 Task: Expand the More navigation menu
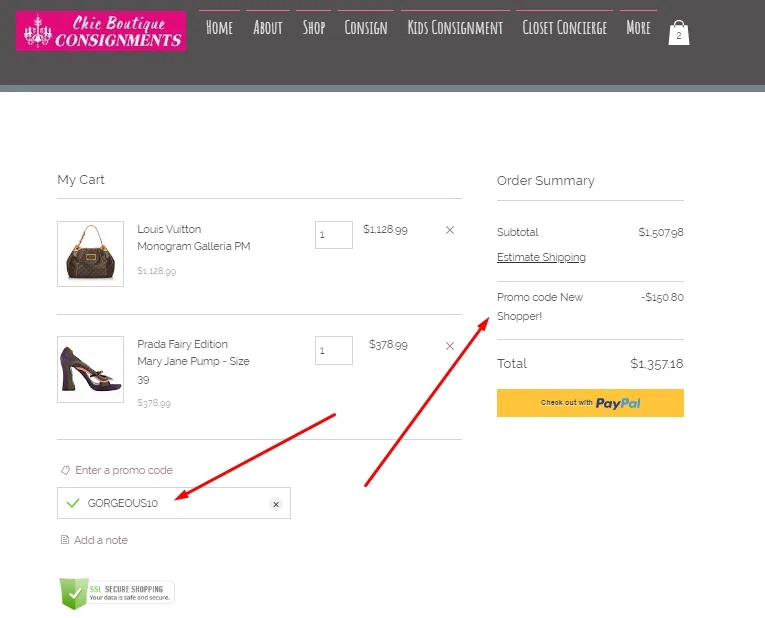click(638, 27)
